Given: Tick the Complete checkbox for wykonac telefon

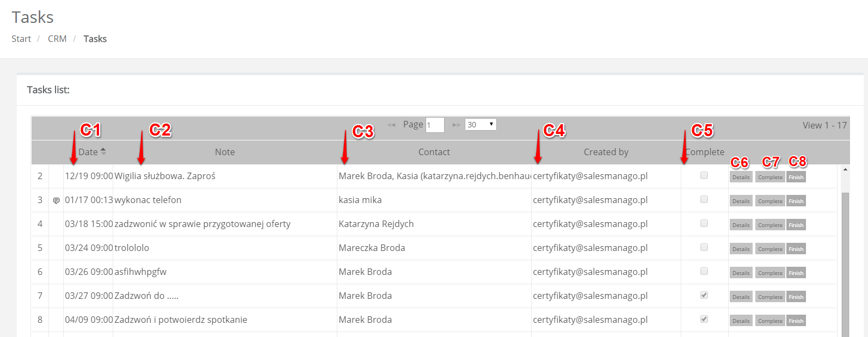Looking at the screenshot, I should click(x=704, y=199).
